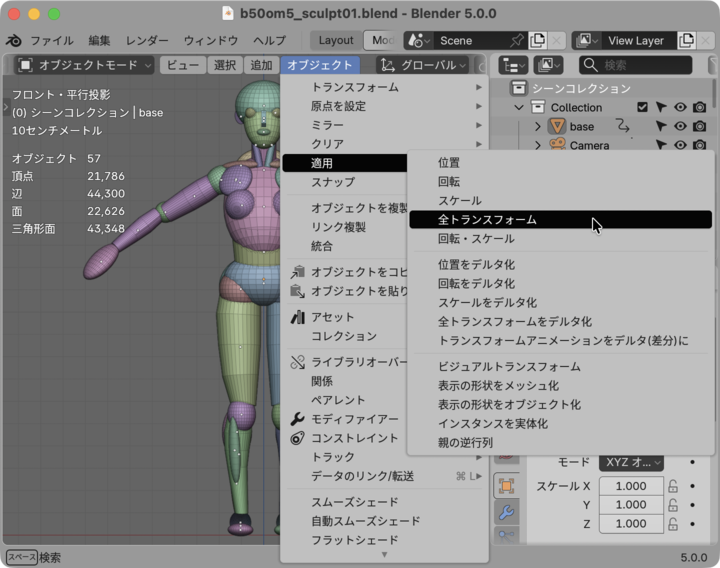Click the orange mesh icon of base
The width and height of the screenshot is (720, 568).
point(557,126)
